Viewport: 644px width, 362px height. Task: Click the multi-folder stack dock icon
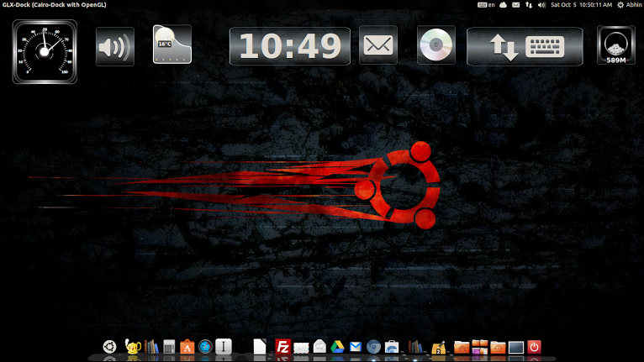click(x=480, y=347)
